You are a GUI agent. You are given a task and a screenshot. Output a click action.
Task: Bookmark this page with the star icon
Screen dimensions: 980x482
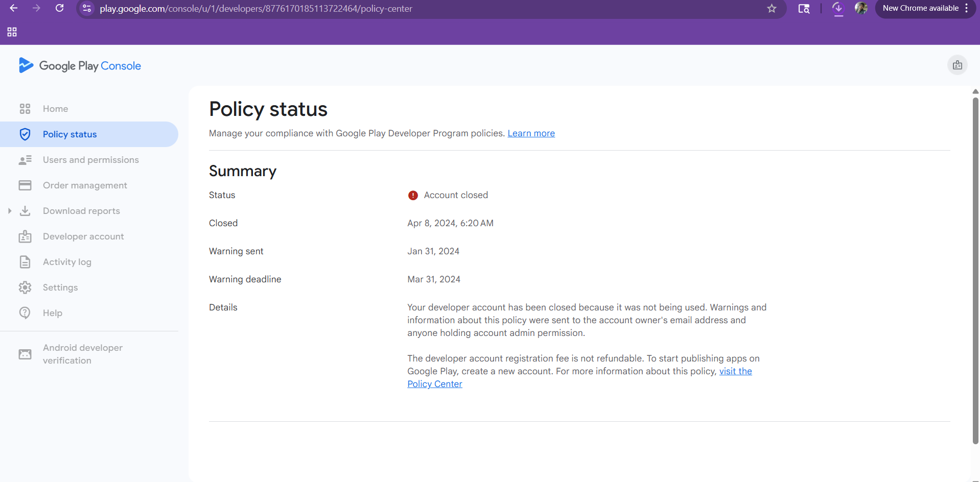pos(772,8)
